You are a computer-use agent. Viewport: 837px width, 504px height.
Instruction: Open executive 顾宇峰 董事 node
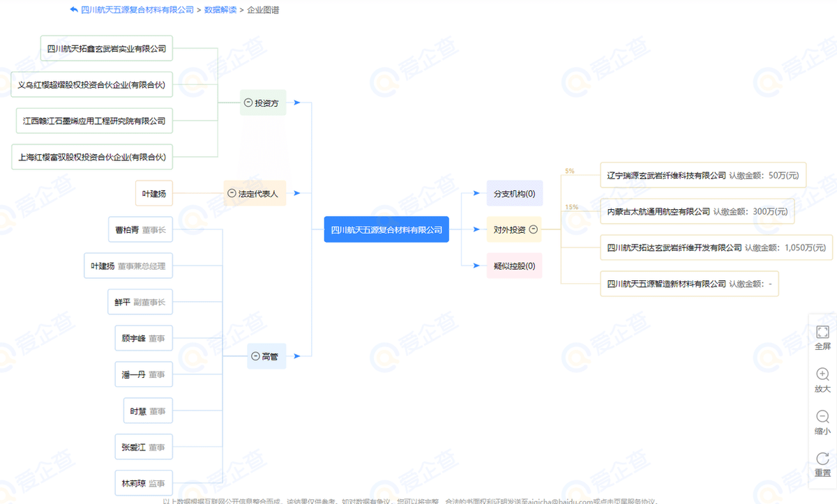pos(143,338)
